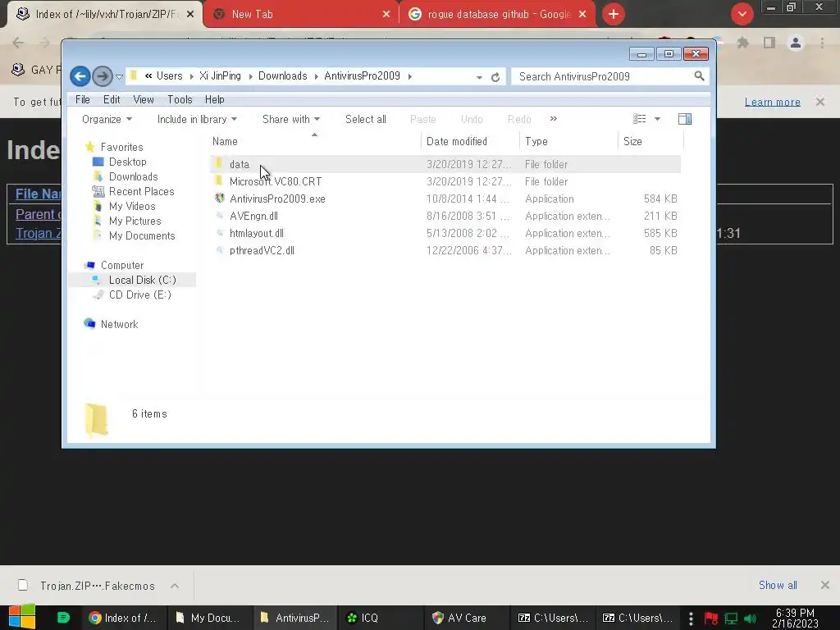Image resolution: width=840 pixels, height=630 pixels.
Task: Go back with Explorer's blue back arrow
Action: [80, 76]
